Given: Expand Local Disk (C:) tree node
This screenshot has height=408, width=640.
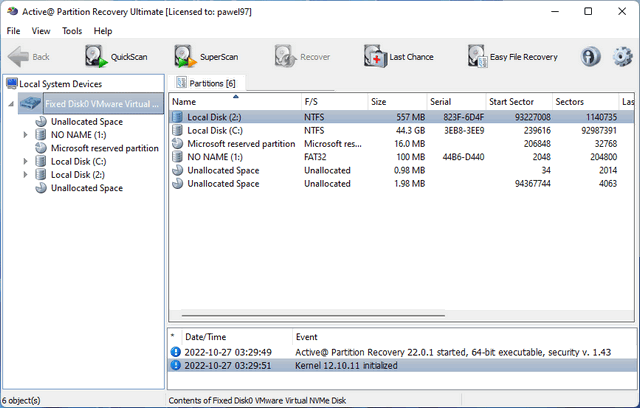Looking at the screenshot, I should pyautogui.click(x=26, y=161).
